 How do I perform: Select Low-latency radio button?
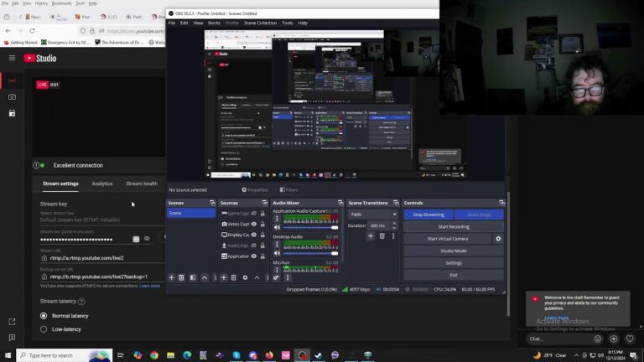pos(44,329)
